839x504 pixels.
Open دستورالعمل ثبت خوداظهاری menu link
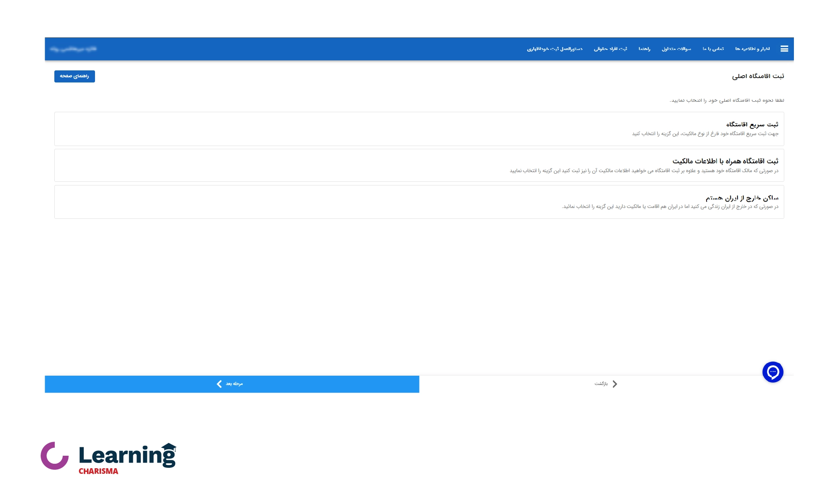point(554,49)
